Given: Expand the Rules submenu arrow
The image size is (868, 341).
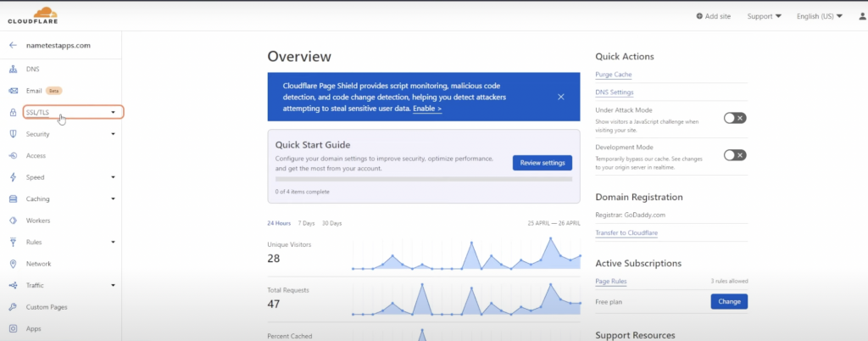Looking at the screenshot, I should (x=113, y=242).
